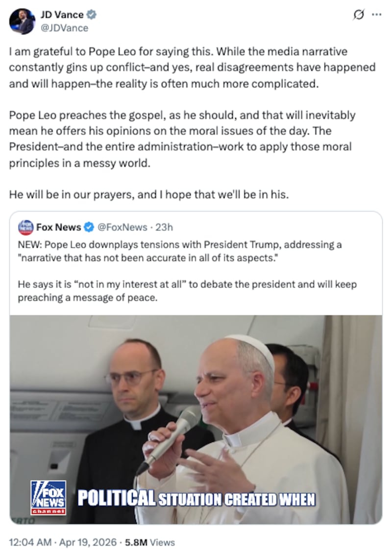Click the Fox News Channel logo in the video

click(x=49, y=497)
